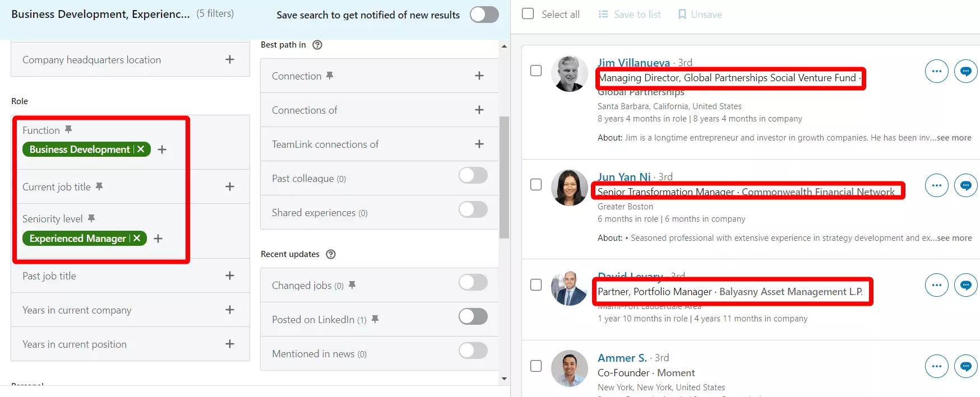980x397 pixels.
Task: Open more options for Partner, Portfolio Manager result
Action: point(936,285)
